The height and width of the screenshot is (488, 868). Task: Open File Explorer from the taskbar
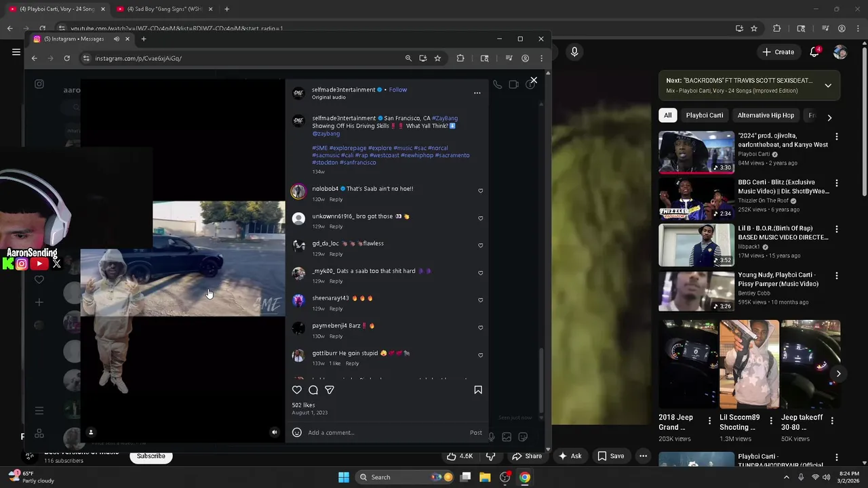485,477
